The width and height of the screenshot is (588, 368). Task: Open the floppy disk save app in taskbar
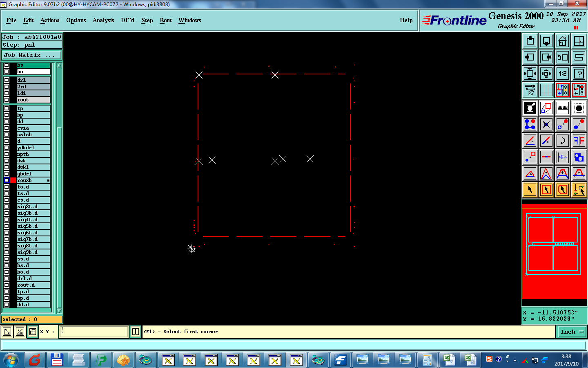57,360
